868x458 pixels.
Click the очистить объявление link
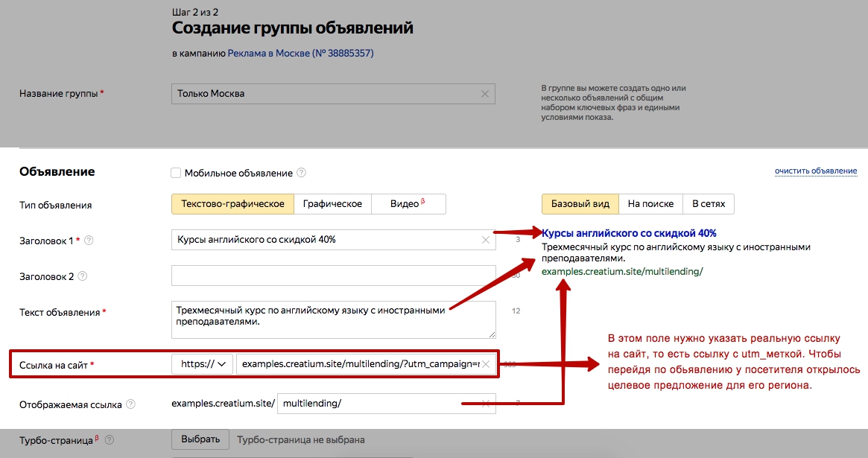(816, 171)
